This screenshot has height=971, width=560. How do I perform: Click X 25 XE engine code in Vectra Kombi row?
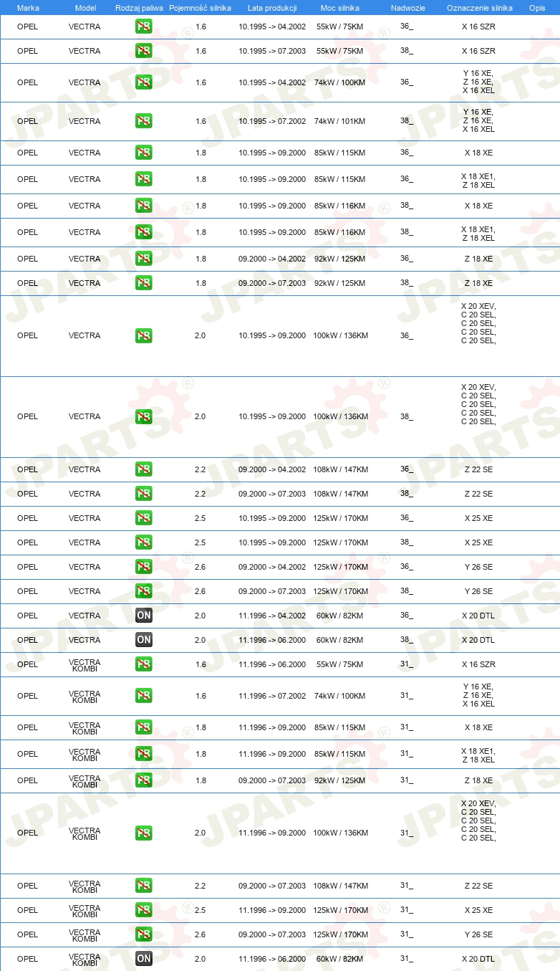[x=478, y=910]
